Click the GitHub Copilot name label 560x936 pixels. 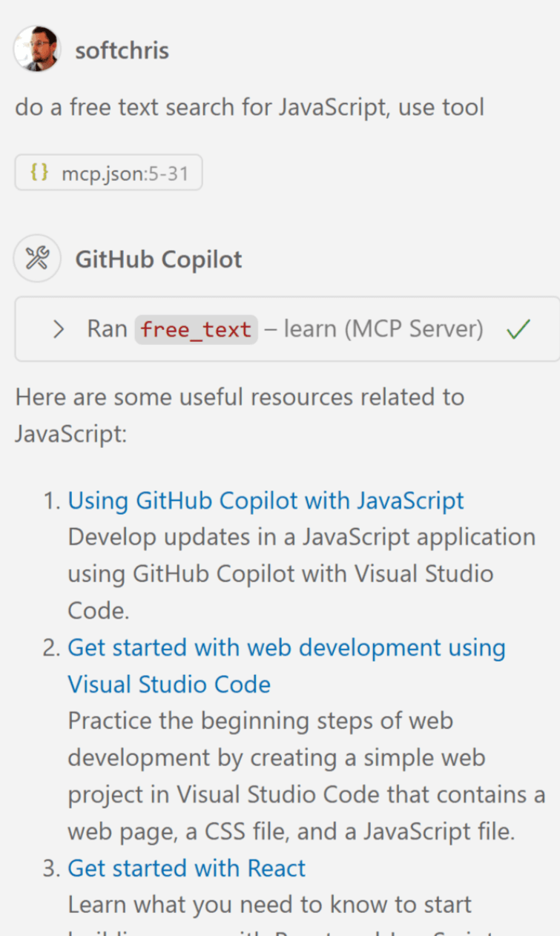pyautogui.click(x=159, y=260)
